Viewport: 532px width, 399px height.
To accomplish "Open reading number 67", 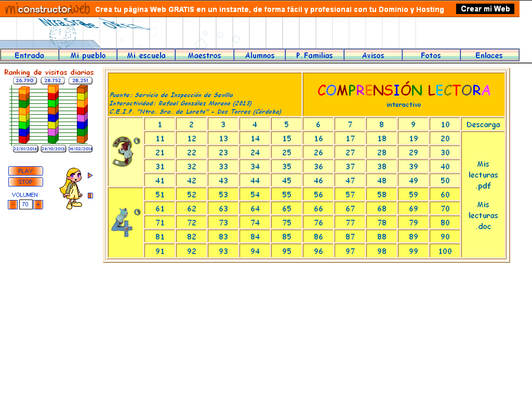I will tap(350, 209).
